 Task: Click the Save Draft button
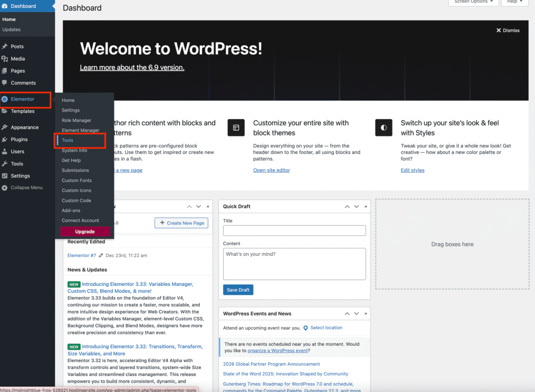pyautogui.click(x=238, y=290)
